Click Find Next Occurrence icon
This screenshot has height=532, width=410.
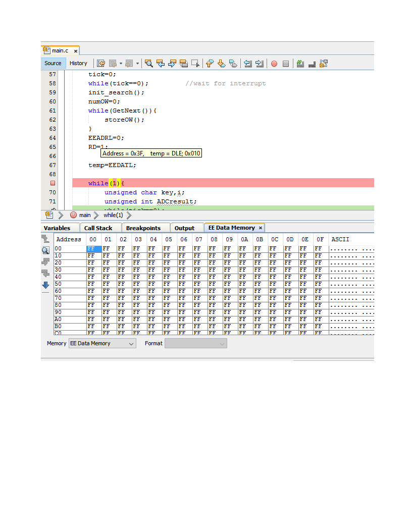[172, 64]
